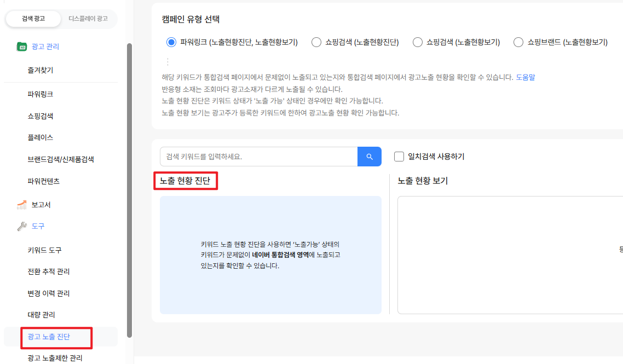Open 대량 관리 in the tools menu
This screenshot has width=623, height=364.
pos(41,315)
